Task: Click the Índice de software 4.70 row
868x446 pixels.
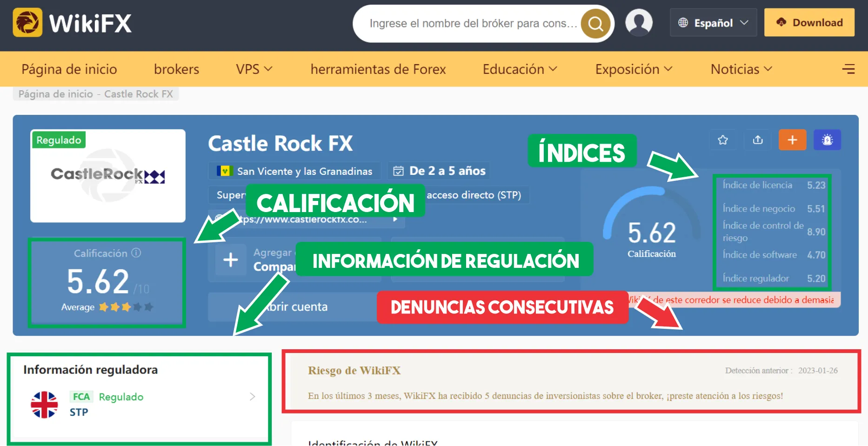Action: coord(774,255)
